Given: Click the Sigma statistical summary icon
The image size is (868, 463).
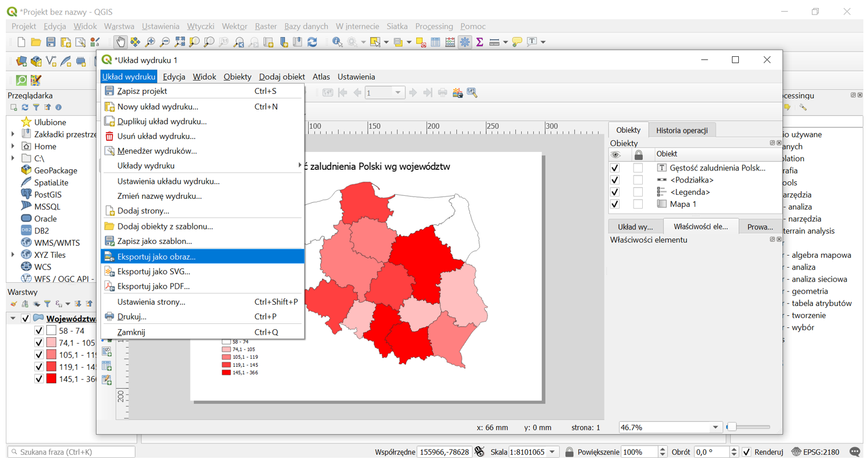Looking at the screenshot, I should coord(479,42).
